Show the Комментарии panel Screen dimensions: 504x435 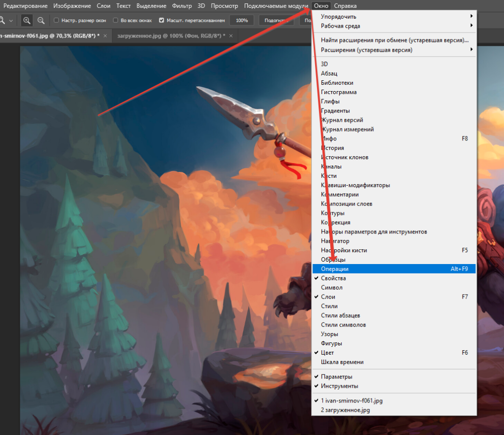pos(394,194)
